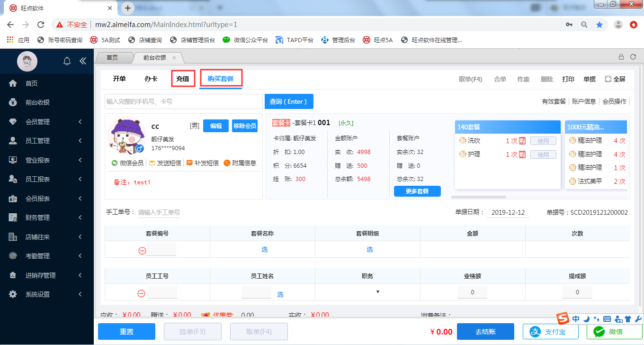Click 单据 in top toolbar
The image size is (644, 345).
590,79
